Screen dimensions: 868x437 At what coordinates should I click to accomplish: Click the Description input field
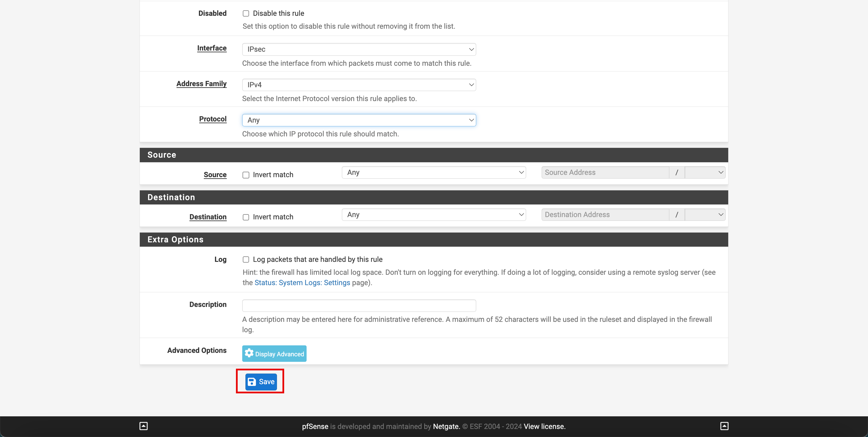click(x=359, y=305)
